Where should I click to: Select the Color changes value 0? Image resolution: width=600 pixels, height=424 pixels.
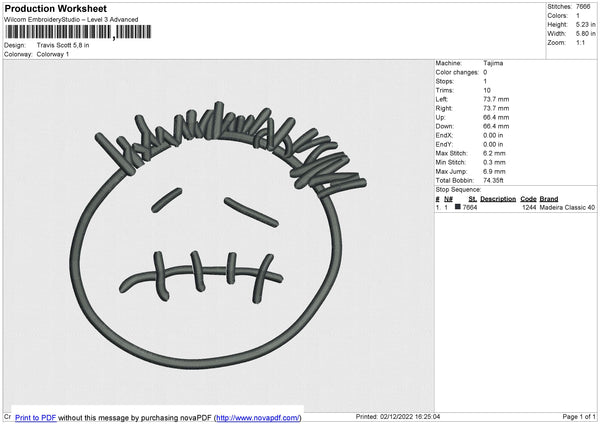[x=485, y=72]
